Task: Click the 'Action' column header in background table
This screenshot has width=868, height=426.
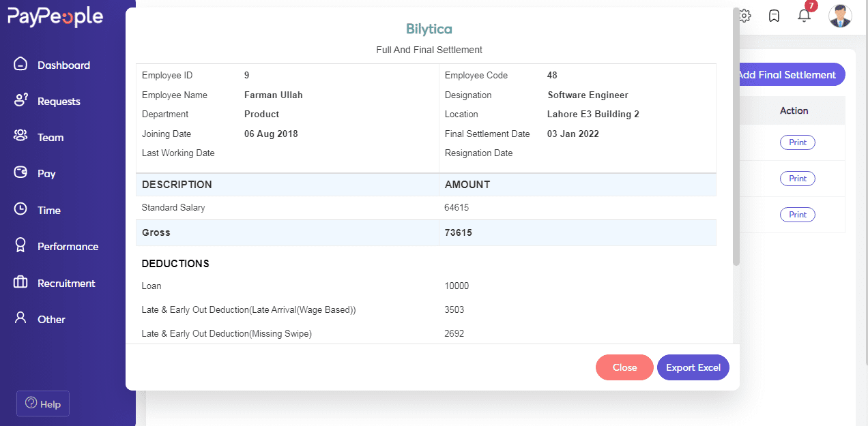Action: (x=794, y=110)
